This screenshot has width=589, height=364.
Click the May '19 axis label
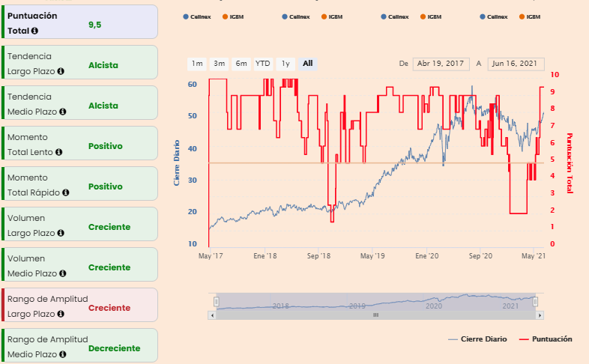372,256
